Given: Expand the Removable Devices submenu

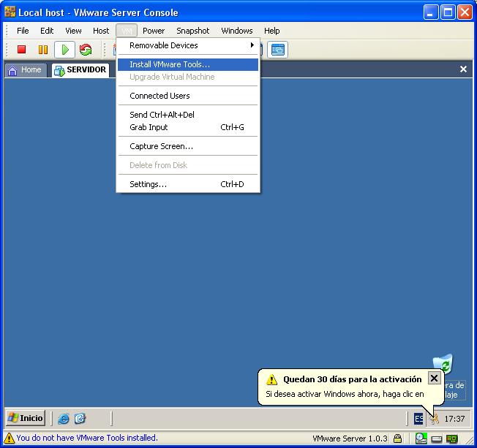Looking at the screenshot, I should click(x=188, y=45).
